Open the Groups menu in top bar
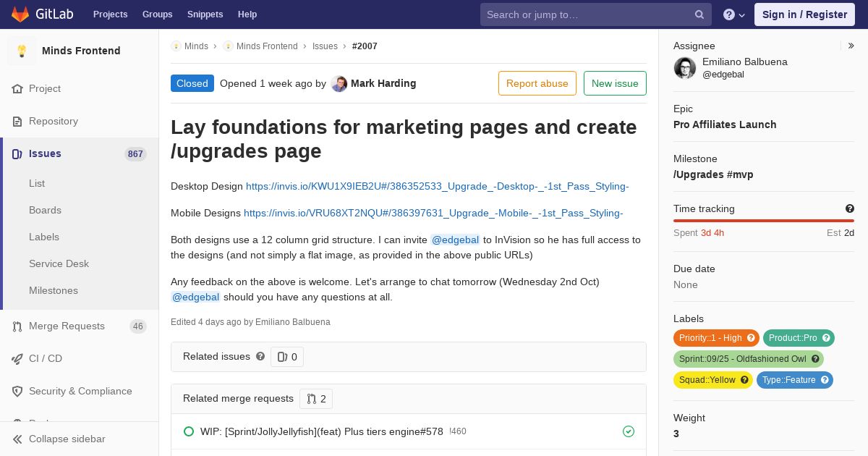 click(158, 14)
